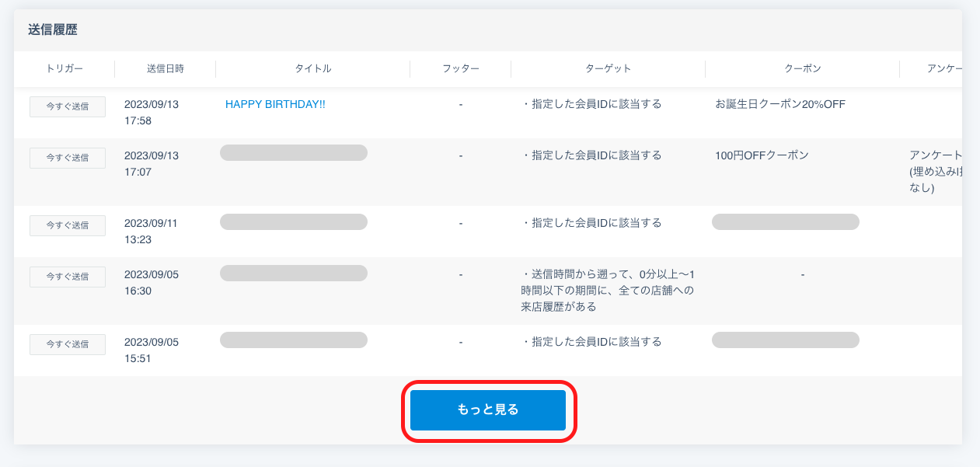This screenshot has height=467, width=980.
Task: Click the redacted title in 17:07 row
Action: tap(294, 152)
